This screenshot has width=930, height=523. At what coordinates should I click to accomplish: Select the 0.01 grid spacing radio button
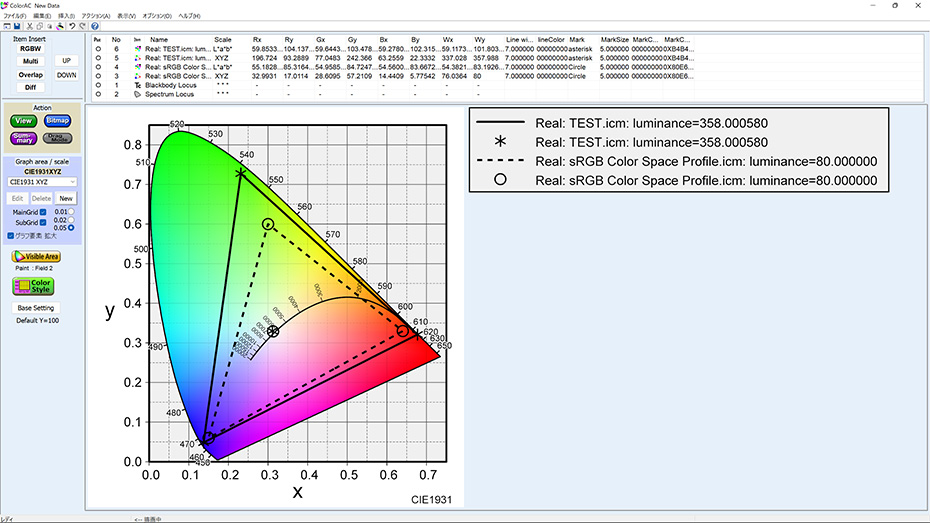tap(70, 211)
